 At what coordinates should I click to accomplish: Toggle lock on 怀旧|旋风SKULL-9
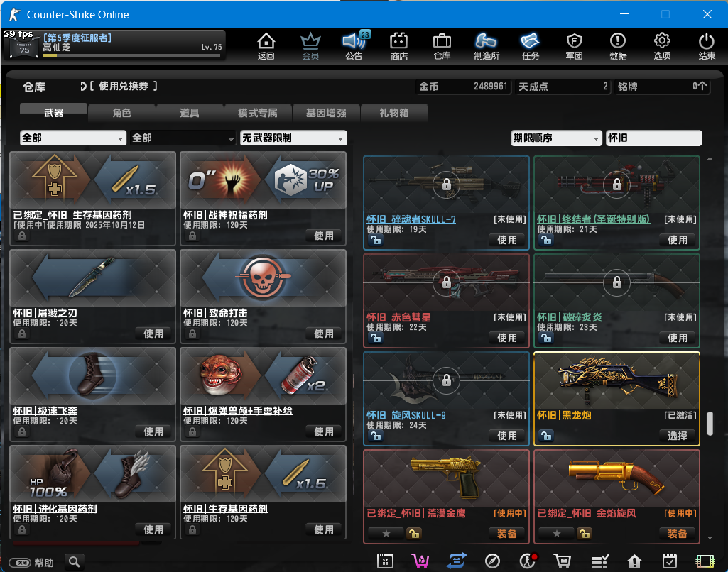(x=375, y=436)
